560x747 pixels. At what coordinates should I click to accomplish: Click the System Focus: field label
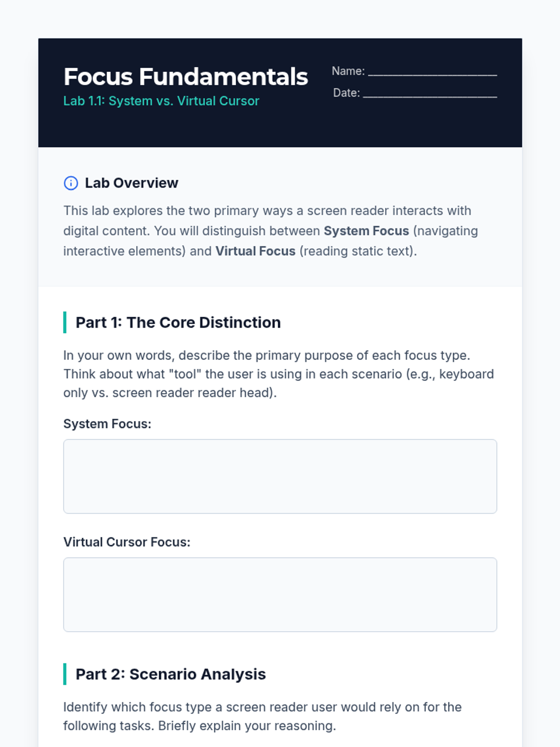(107, 424)
